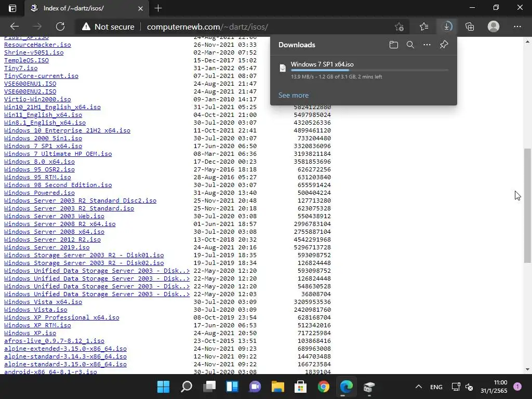Viewport: 532px width, 399px height.
Task: Open Task View on the taskbar
Action: 209,387
